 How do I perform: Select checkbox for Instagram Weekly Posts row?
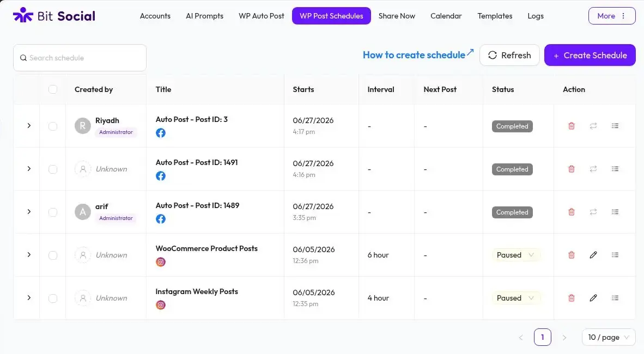(52, 298)
